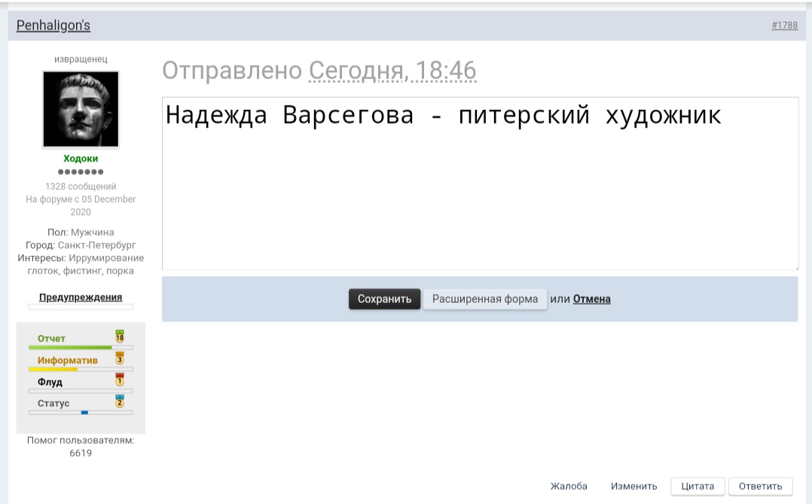Image resolution: width=812 pixels, height=504 pixels.
Task: Report the post using Жалоба
Action: (x=569, y=486)
